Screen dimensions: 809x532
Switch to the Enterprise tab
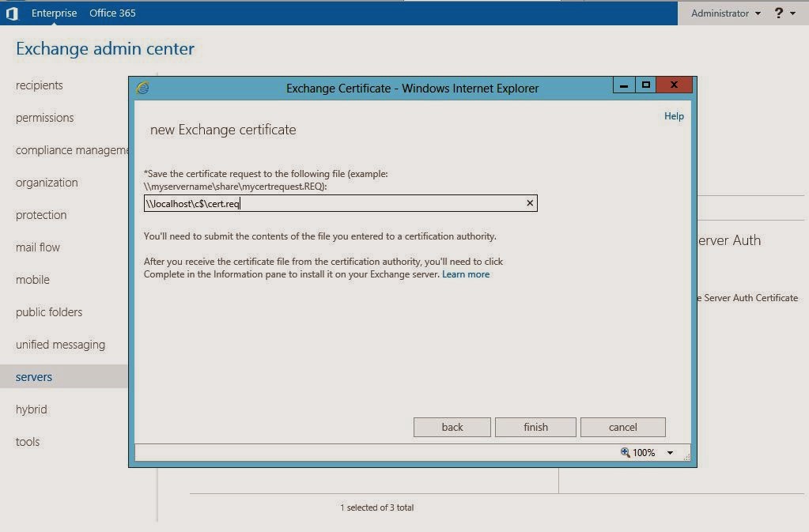(55, 13)
